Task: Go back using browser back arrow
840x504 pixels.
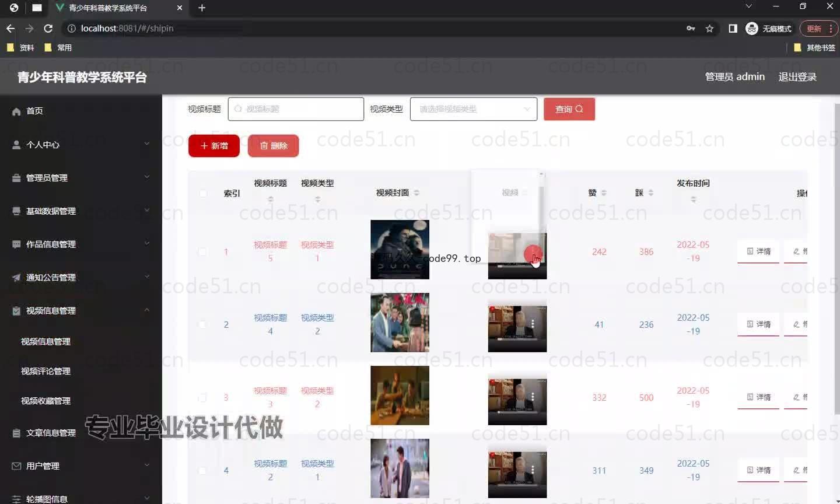Action: click(10, 28)
